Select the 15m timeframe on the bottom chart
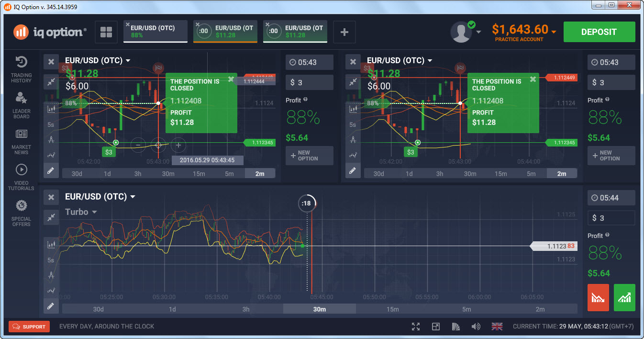Viewport: 644px width, 339px height. (392, 309)
